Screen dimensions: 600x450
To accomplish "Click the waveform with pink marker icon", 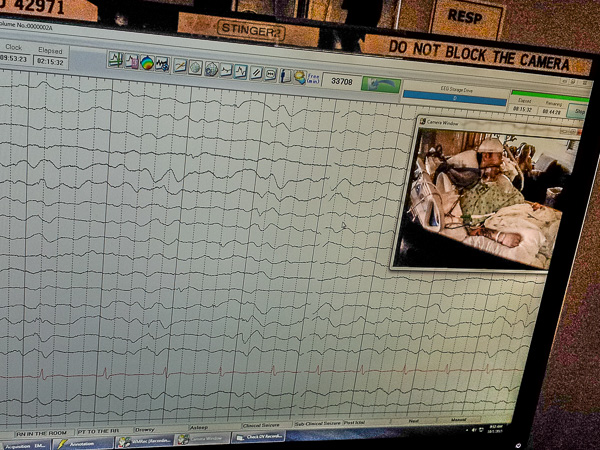I will pyautogui.click(x=131, y=61).
